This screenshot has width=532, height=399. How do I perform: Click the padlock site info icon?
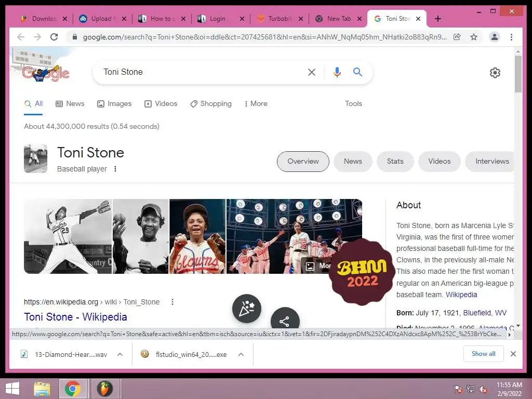point(75,37)
